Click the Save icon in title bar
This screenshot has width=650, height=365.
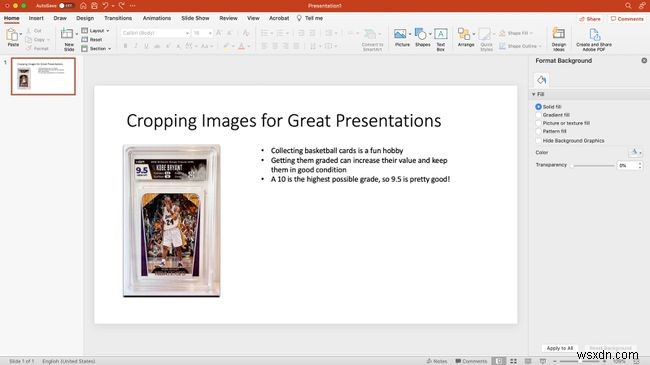pyautogui.click(x=95, y=6)
